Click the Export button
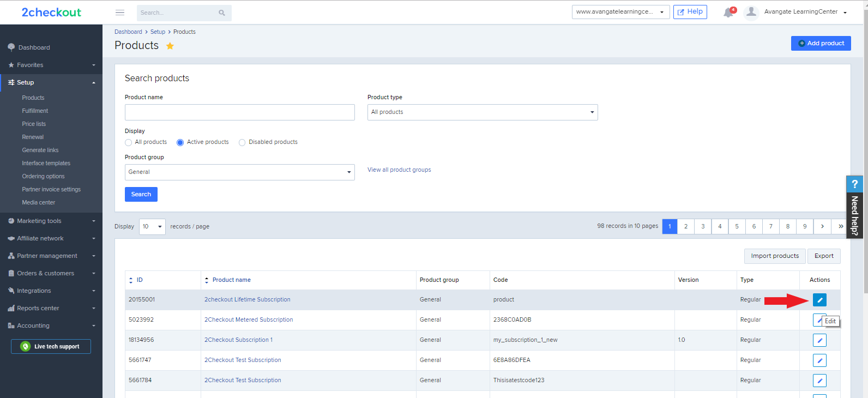The width and height of the screenshot is (868, 398). point(824,256)
